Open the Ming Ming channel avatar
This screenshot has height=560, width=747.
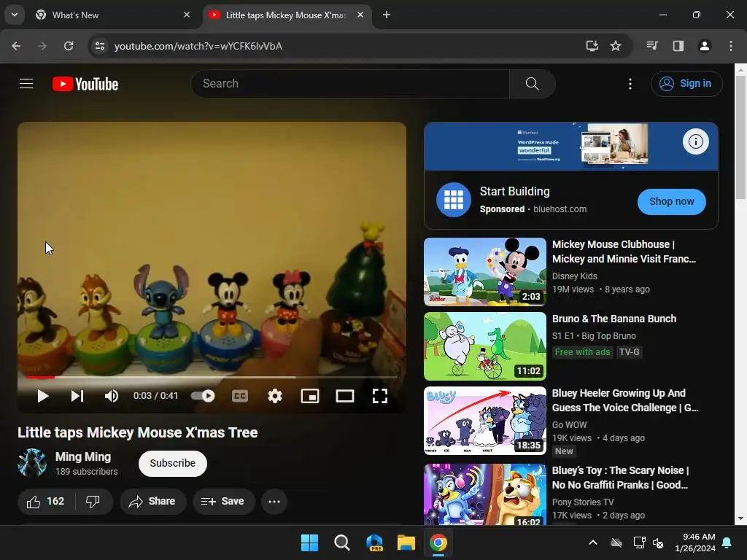(x=32, y=463)
